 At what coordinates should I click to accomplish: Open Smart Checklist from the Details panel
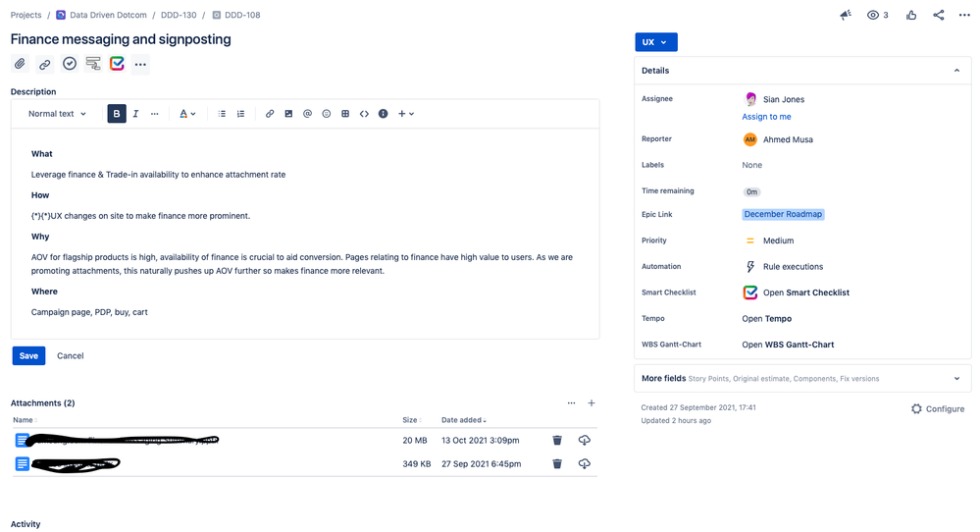tap(797, 293)
